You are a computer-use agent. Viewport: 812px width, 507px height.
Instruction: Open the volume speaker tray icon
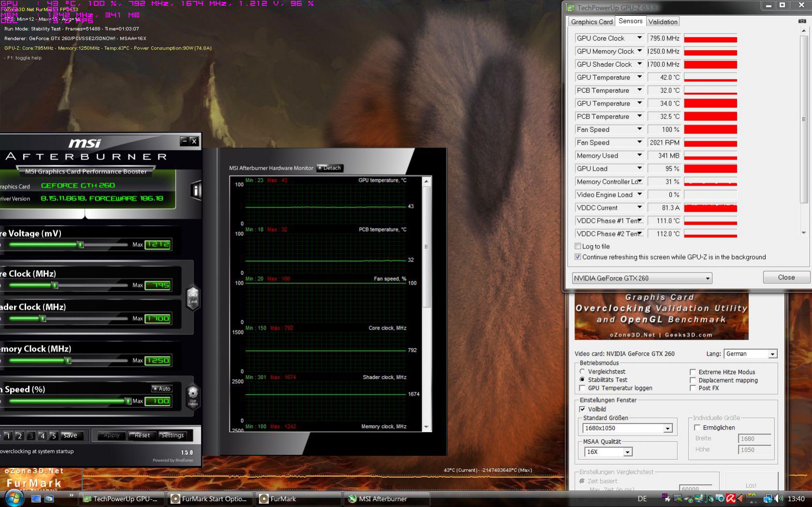pyautogui.click(x=778, y=499)
